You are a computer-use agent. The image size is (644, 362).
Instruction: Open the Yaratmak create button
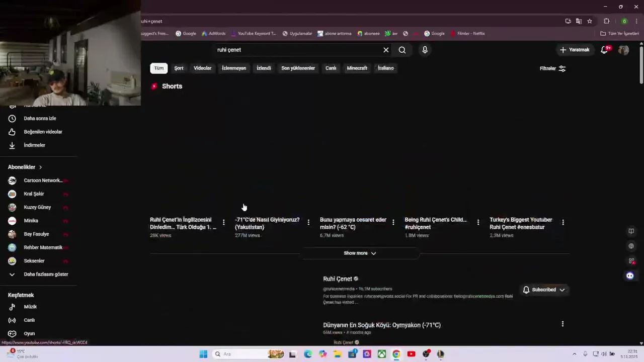[574, 50]
